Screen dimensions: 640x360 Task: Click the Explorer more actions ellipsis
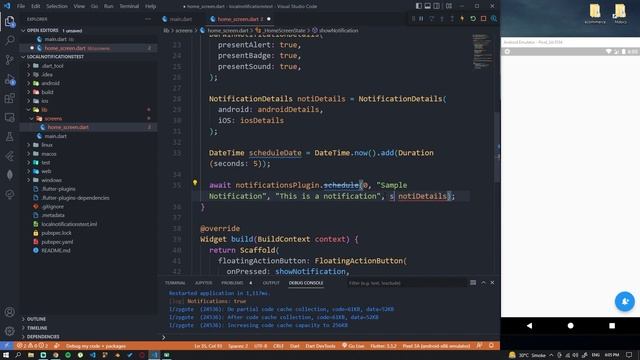[148, 19]
